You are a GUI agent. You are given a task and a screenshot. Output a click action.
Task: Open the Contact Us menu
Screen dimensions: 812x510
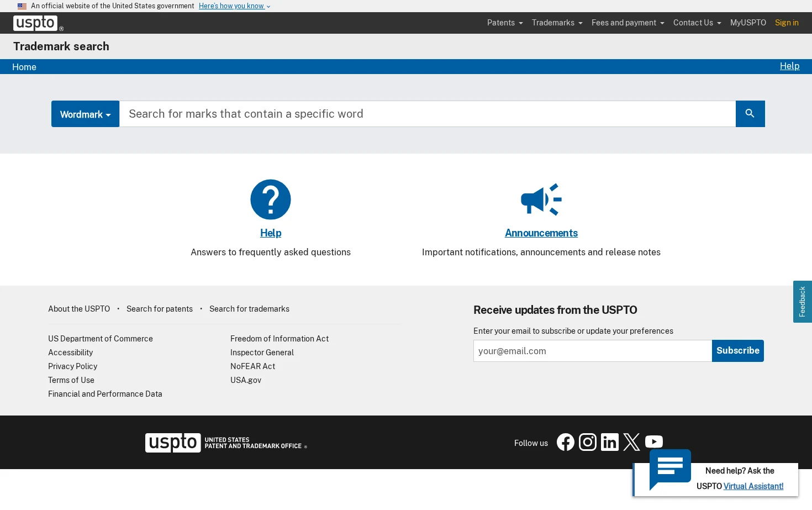[x=697, y=23]
